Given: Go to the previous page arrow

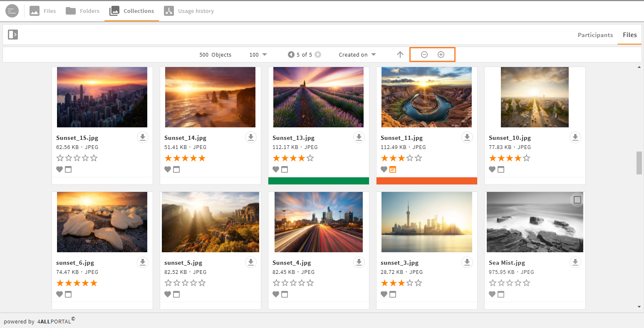Looking at the screenshot, I should [x=291, y=55].
